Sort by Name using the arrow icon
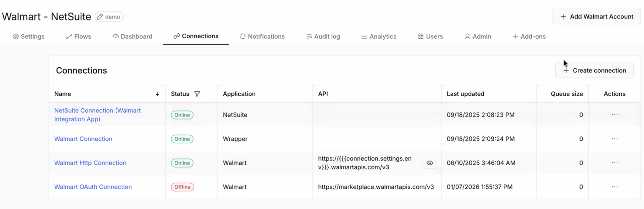Viewport: 644px width, 209px height. click(x=158, y=94)
